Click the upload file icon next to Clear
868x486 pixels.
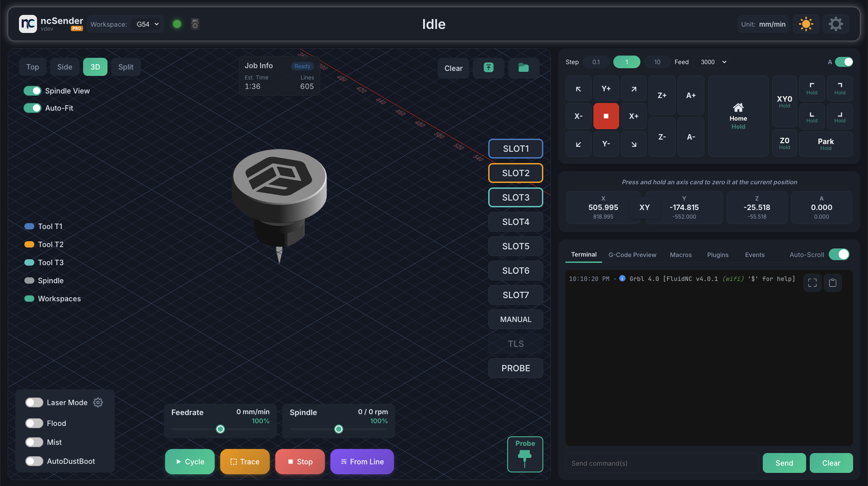point(489,68)
